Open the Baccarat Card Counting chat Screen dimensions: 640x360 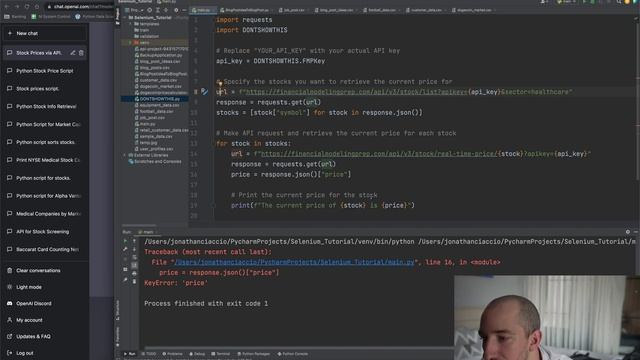(44, 249)
